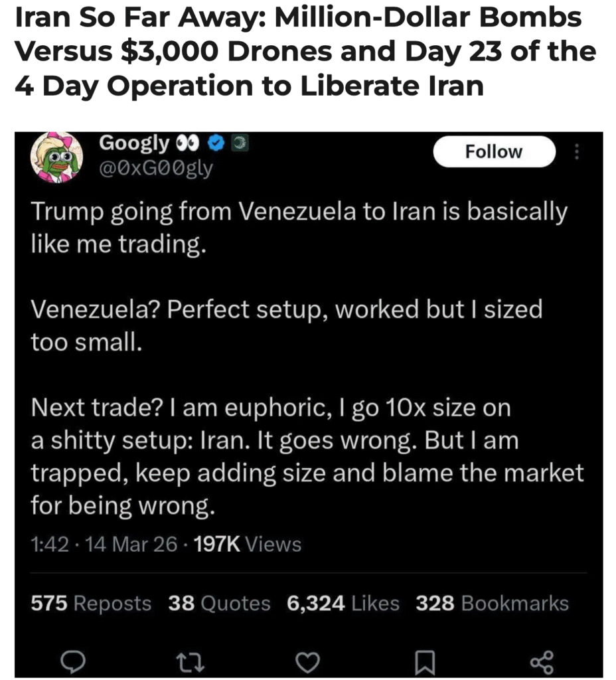Show the 6,324 Likes list
This screenshot has height=680, width=616.
tap(343, 603)
